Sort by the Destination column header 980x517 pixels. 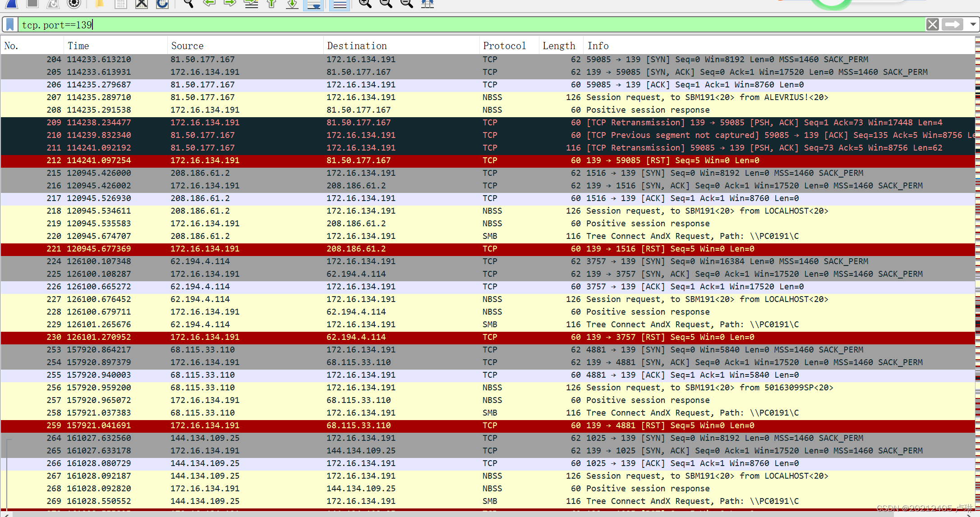401,46
